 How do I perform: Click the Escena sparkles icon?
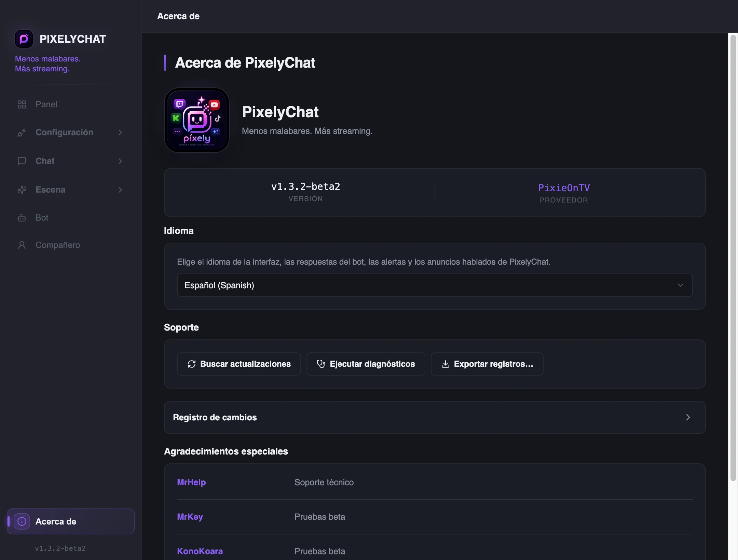(x=22, y=190)
